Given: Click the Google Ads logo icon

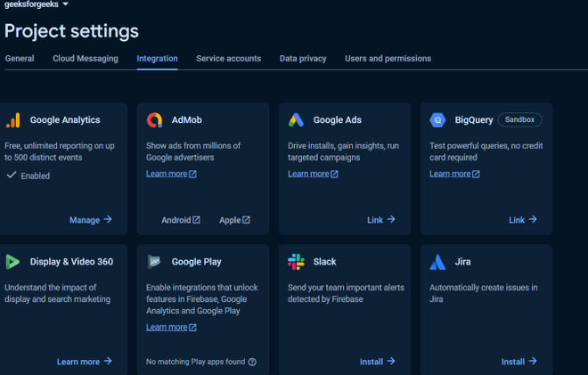Looking at the screenshot, I should [x=296, y=120].
